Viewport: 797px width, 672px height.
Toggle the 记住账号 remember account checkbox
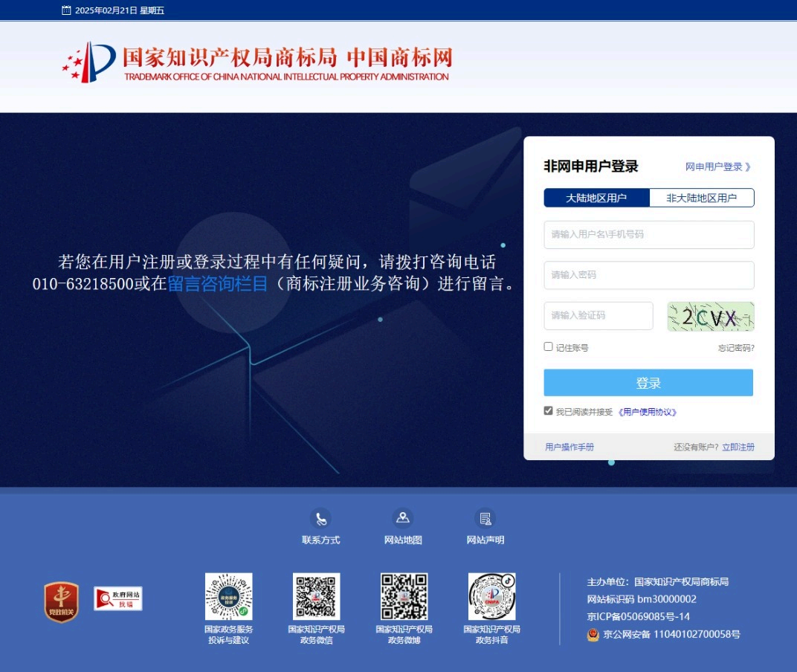coord(549,346)
